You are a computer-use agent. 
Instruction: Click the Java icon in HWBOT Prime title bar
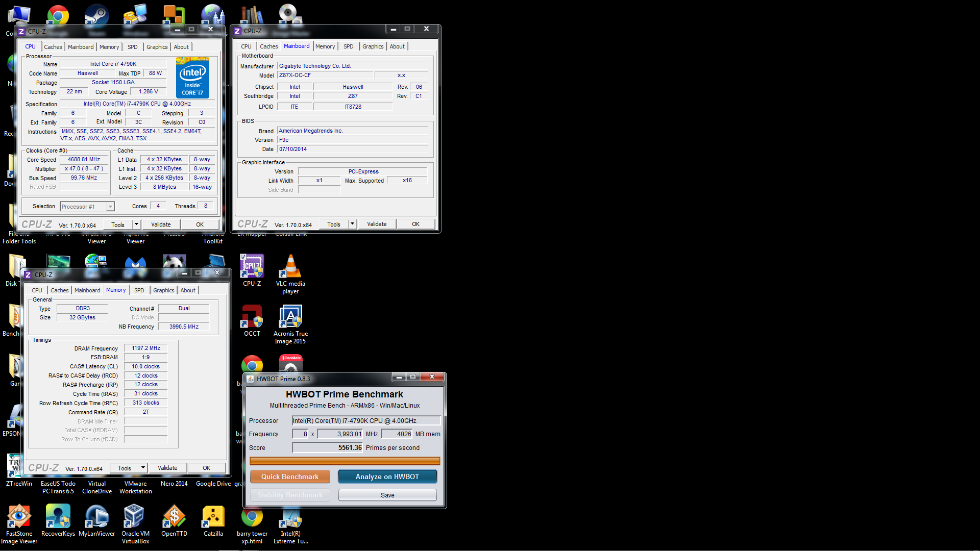(250, 379)
